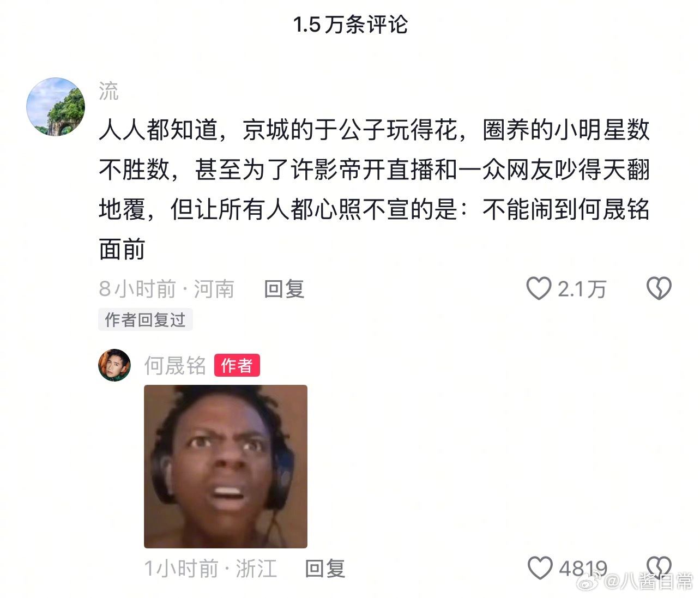700x598 pixels.
Task: Tap the 1小时前 · 浙江 timestamp
Action: point(210,569)
